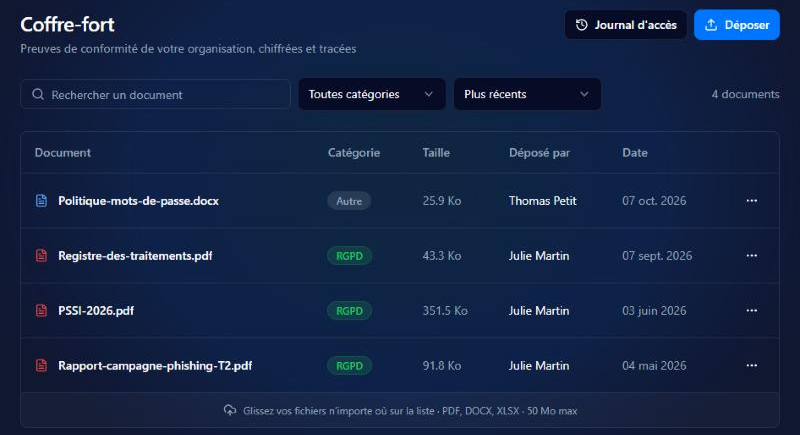
Task: Open Rapport-campagne-phishing-T2.pdf file name
Action: point(155,366)
